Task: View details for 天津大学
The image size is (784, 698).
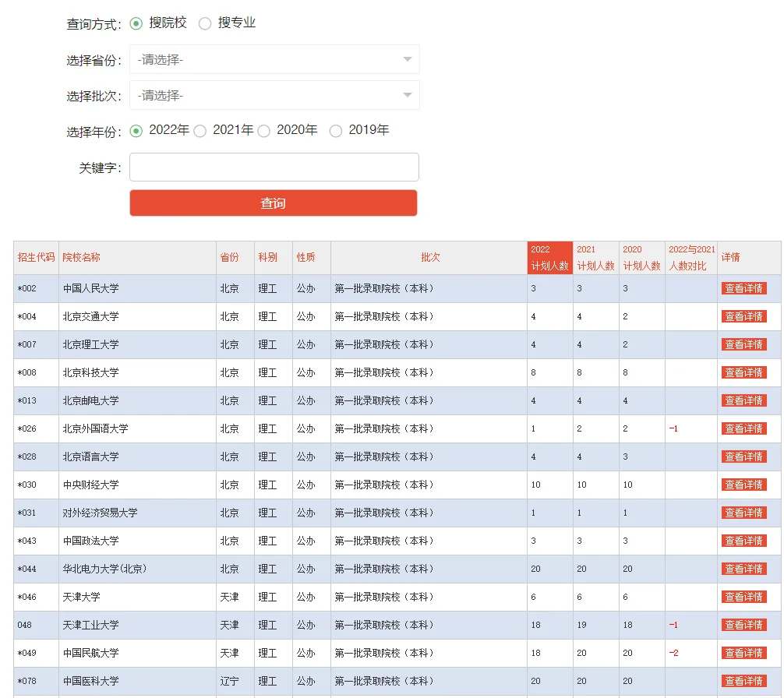Action: tap(744, 597)
